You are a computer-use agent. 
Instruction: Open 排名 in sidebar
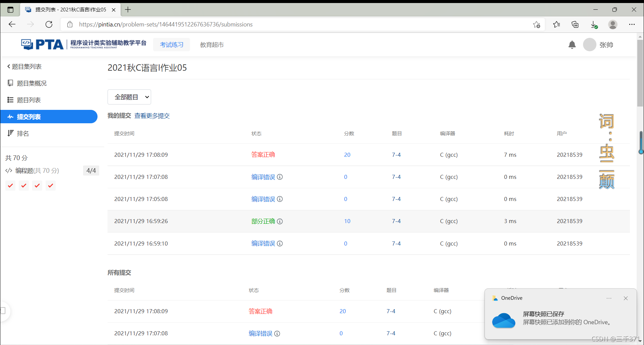pos(18,134)
